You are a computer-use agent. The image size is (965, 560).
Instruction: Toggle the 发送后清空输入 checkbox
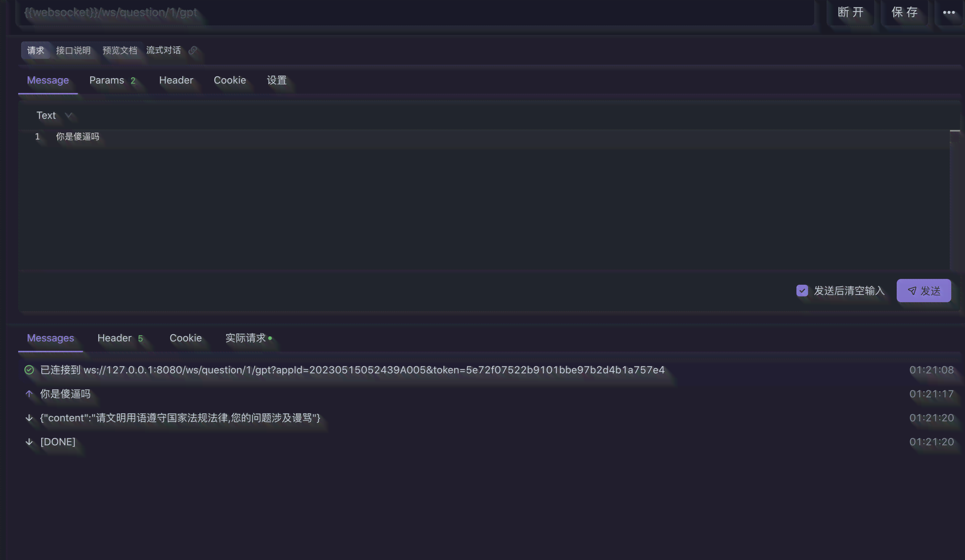[802, 290]
